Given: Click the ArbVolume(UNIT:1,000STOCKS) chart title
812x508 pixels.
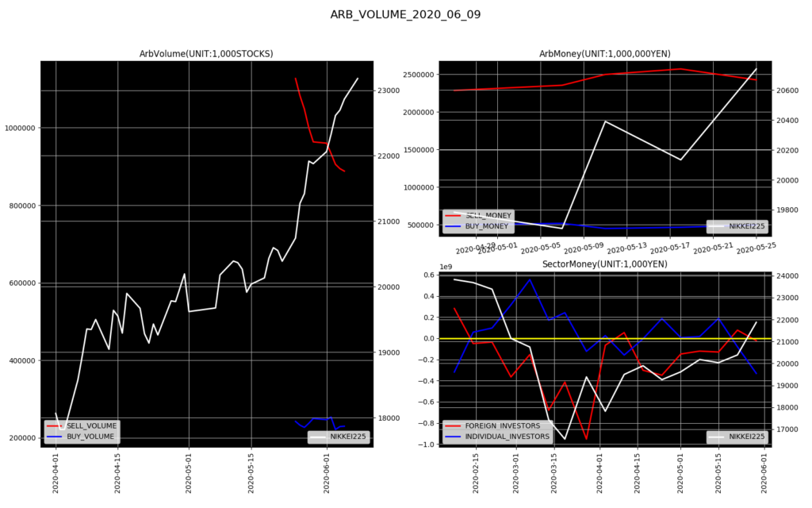Looking at the screenshot, I should click(206, 54).
